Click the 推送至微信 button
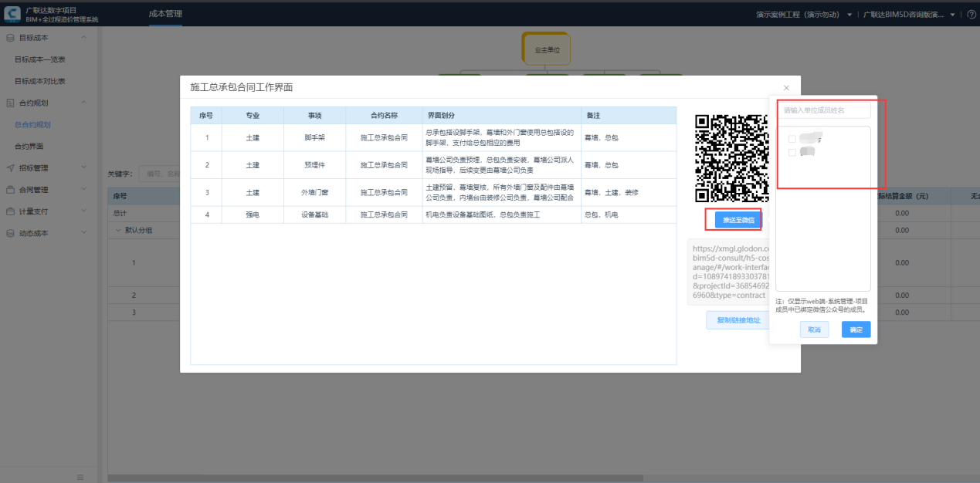Image resolution: width=980 pixels, height=483 pixels. tap(738, 220)
